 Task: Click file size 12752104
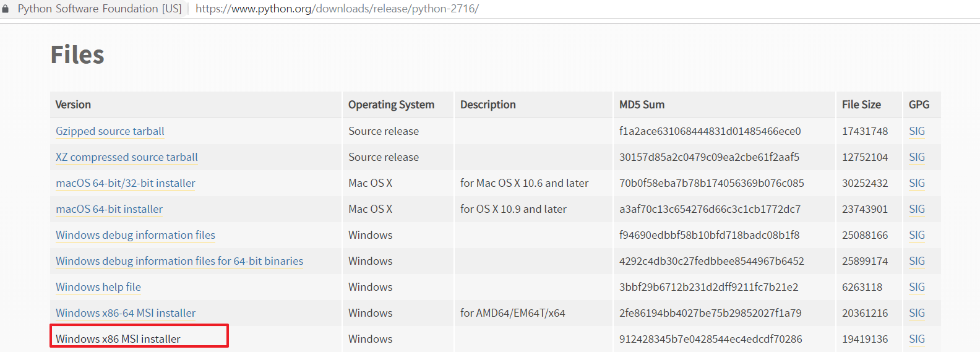[865, 157]
